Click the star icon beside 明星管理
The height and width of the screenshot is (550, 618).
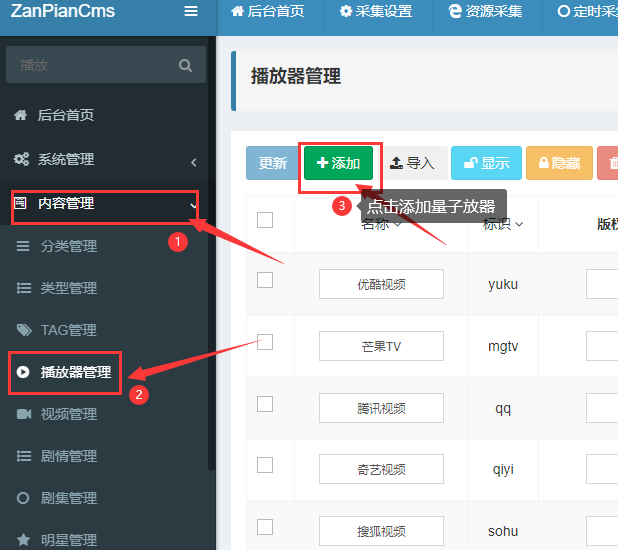coord(24,540)
